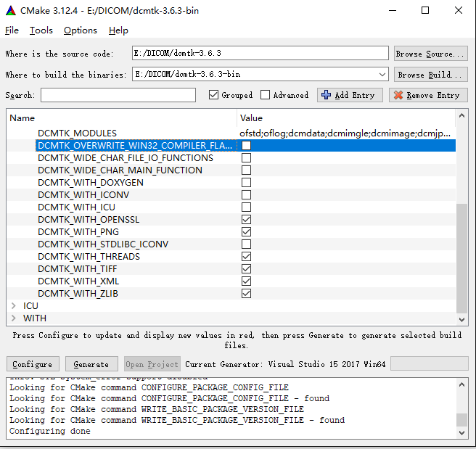The width and height of the screenshot is (476, 449).
Task: Click the empty progress bar beside generator
Action: point(430,363)
